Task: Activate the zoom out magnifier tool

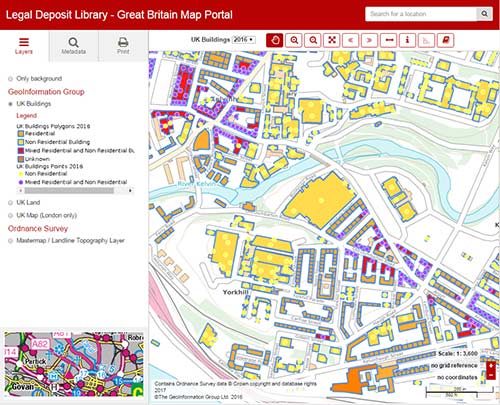Action: 313,40
